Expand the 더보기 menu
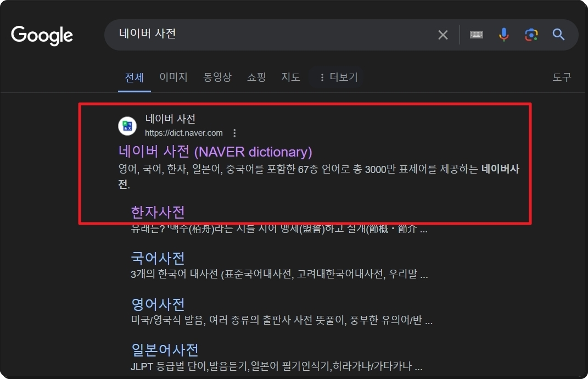 pos(338,77)
